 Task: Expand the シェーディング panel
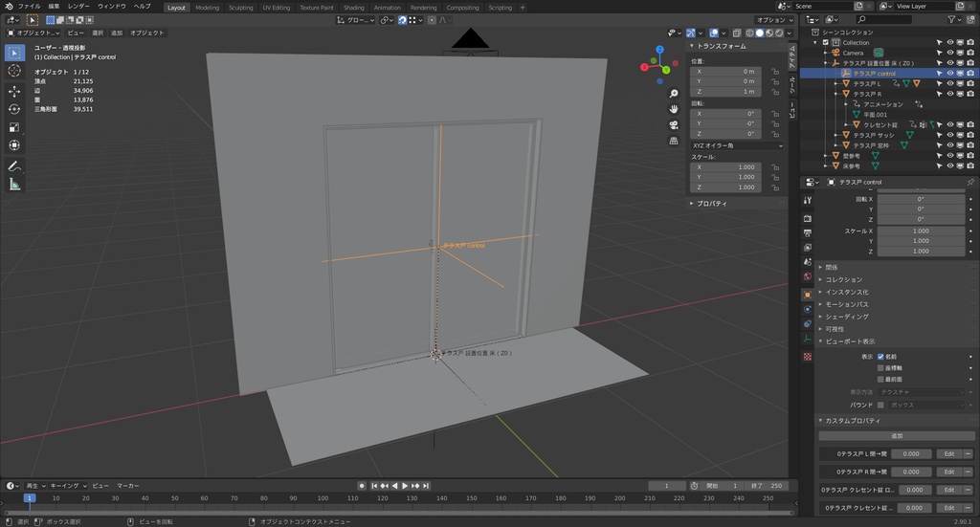click(847, 317)
